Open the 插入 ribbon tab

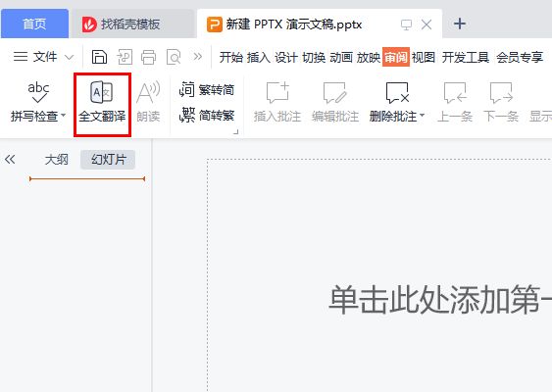[x=259, y=57]
